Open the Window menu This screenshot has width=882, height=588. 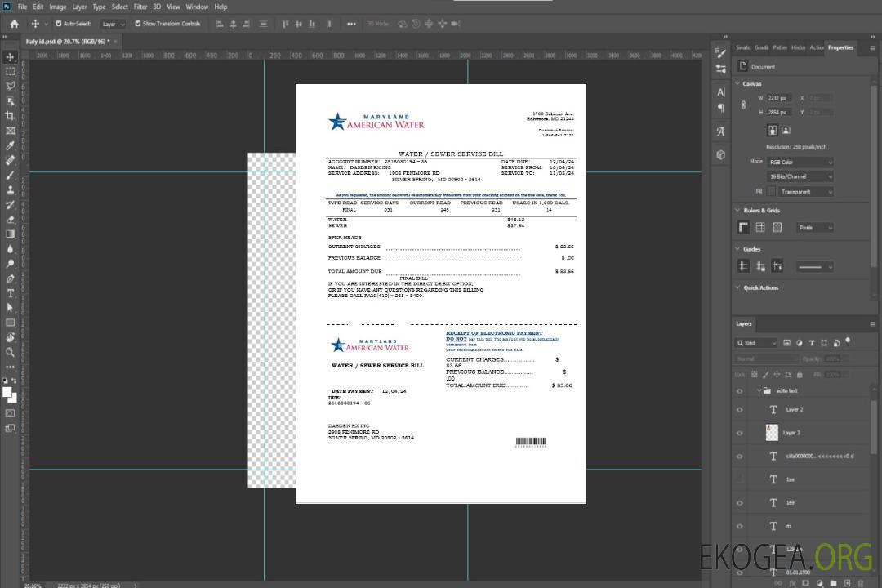[x=197, y=7]
